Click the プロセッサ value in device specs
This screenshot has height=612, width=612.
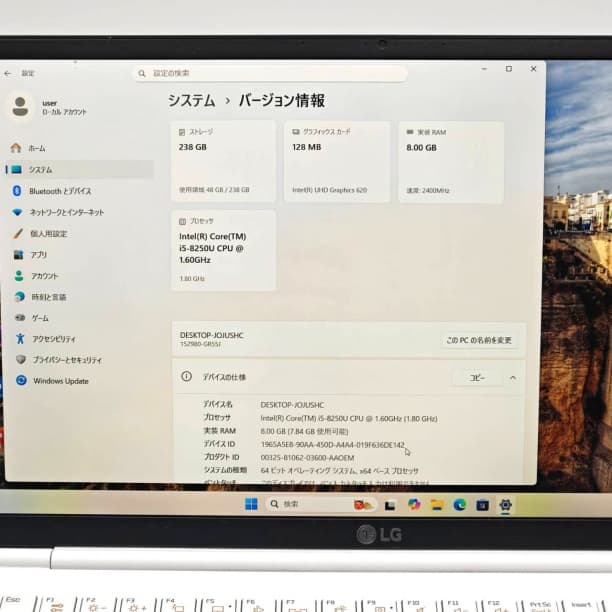349,418
